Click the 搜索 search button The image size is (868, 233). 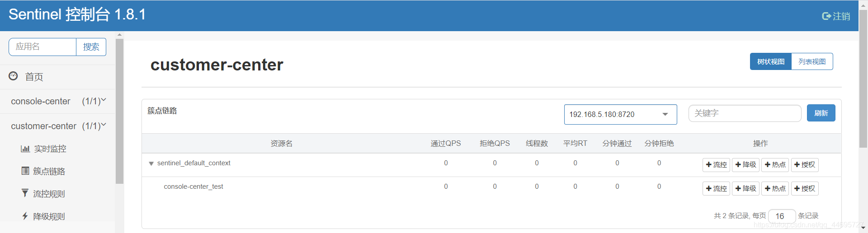91,47
